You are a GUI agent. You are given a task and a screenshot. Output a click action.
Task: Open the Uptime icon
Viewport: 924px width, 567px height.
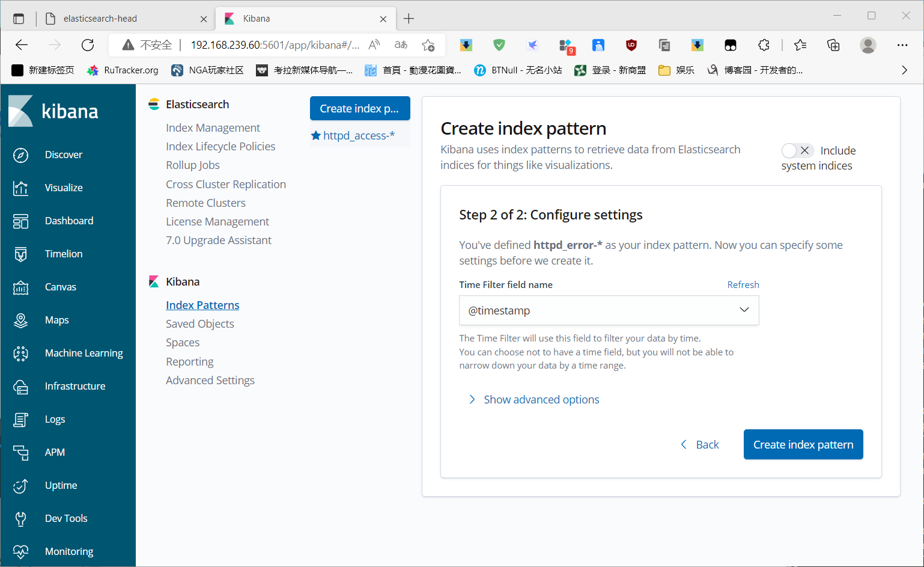[x=20, y=486]
